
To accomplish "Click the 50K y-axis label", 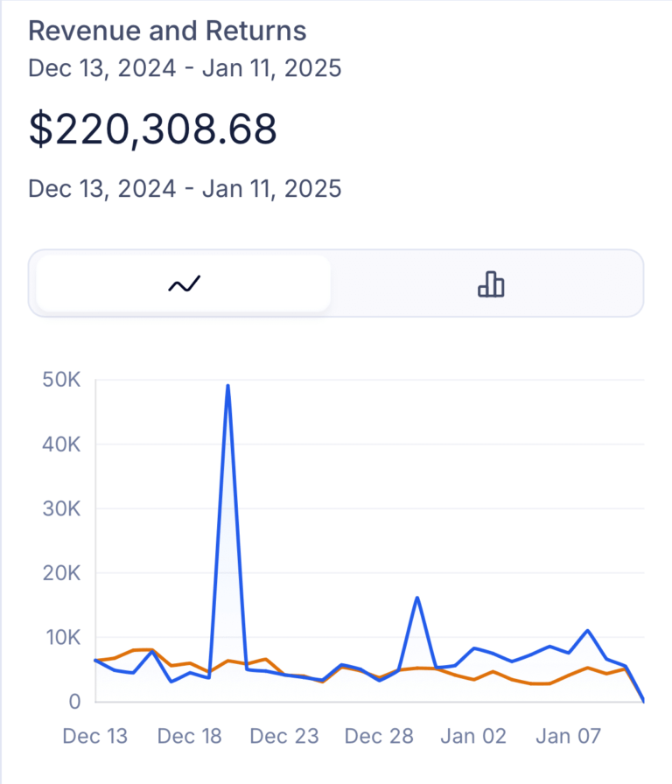I will pyautogui.click(x=61, y=380).
